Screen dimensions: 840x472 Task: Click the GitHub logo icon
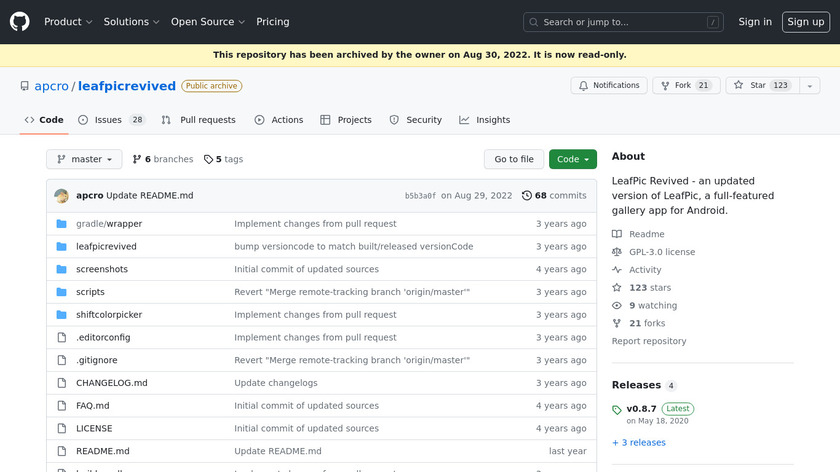20,21
